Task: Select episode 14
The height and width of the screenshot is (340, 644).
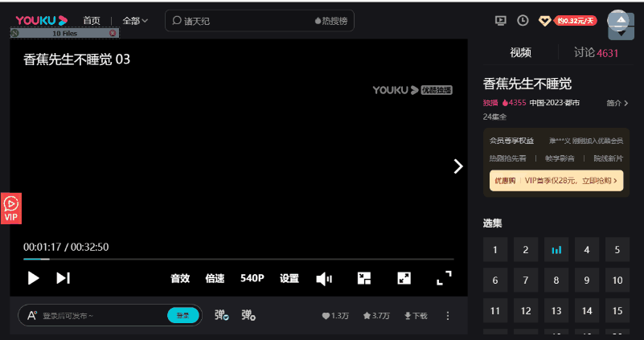Action: pyautogui.click(x=586, y=311)
